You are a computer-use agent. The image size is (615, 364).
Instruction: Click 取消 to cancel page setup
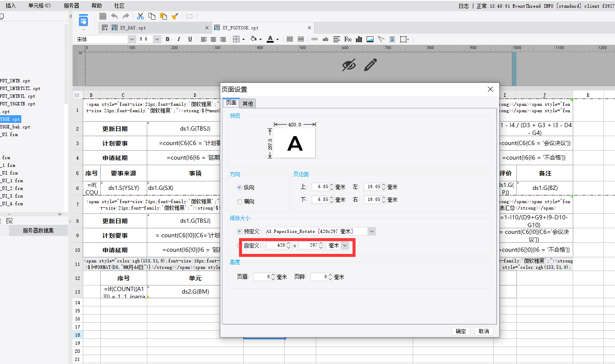click(x=484, y=331)
